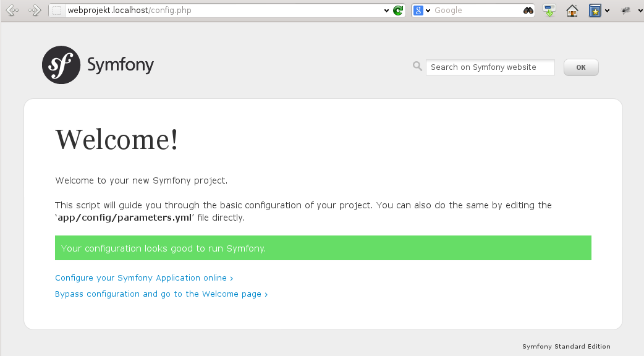
Task: Go back with the browser back arrow
Action: 13,11
